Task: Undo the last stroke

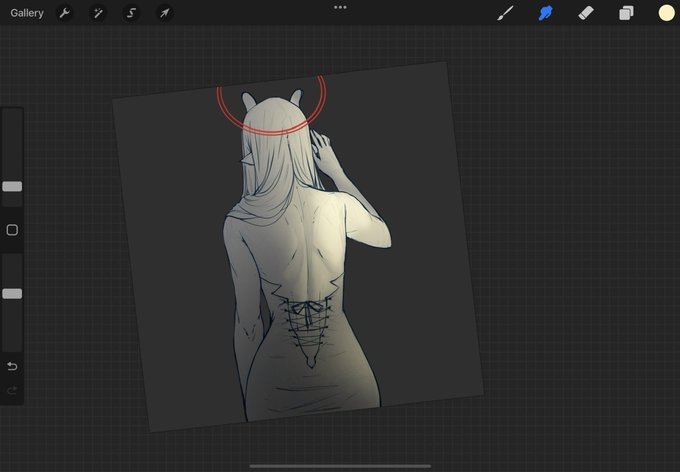Action: click(x=12, y=367)
